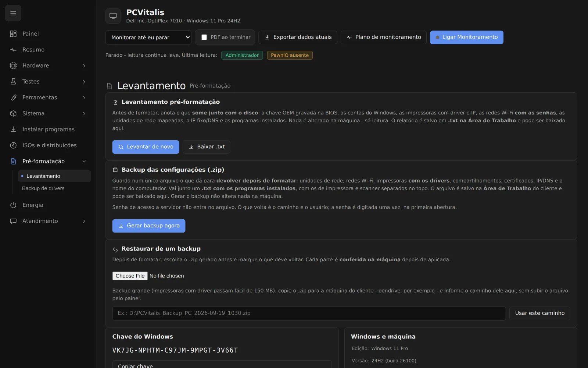Download report with Baixar .txt
Screen dimensions: 588x368
click(x=207, y=147)
